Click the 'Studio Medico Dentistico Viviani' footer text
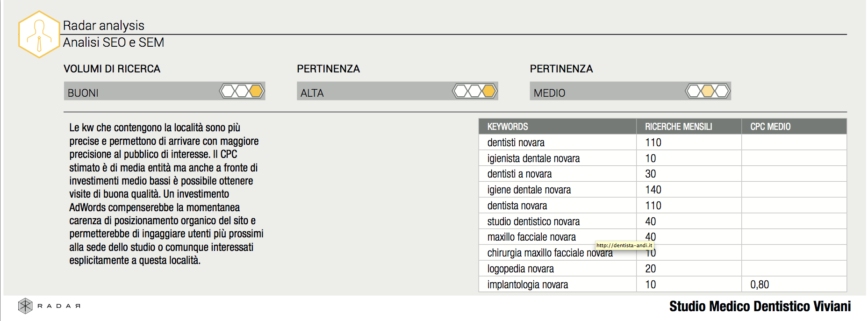868x321 pixels. 760,307
